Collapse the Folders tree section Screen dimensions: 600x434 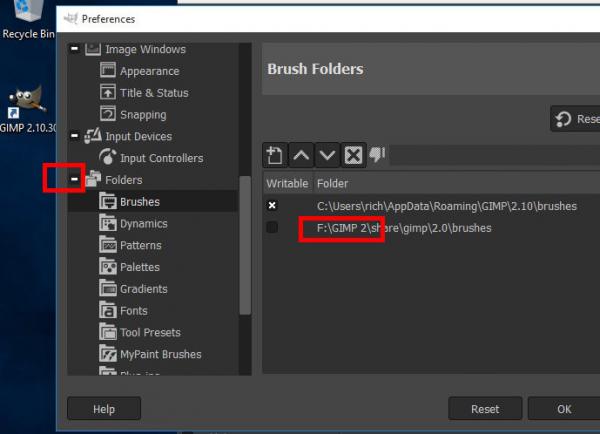[75, 179]
